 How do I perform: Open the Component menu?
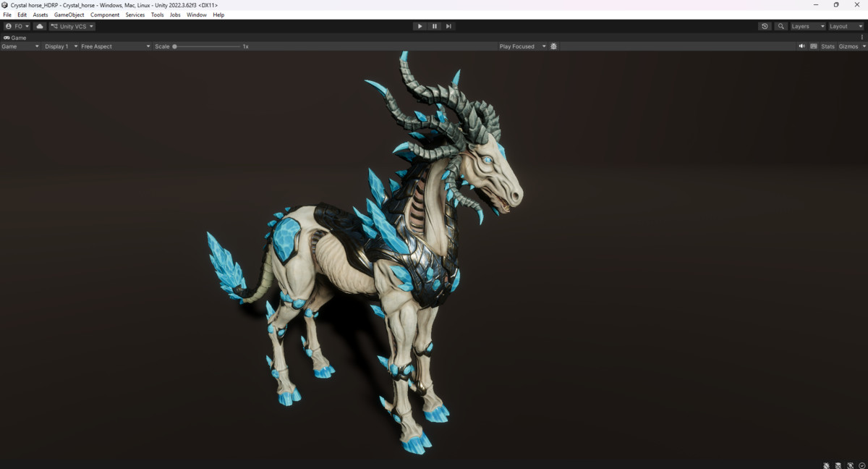click(105, 14)
